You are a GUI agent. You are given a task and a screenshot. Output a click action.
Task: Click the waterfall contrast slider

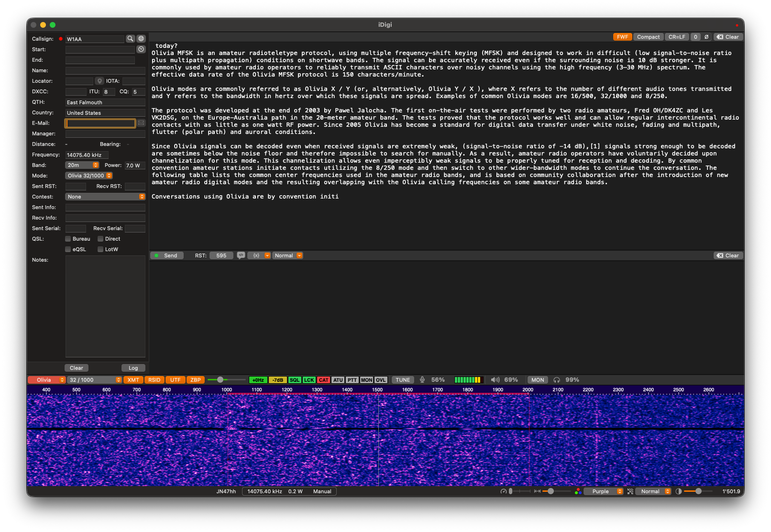[698, 491]
